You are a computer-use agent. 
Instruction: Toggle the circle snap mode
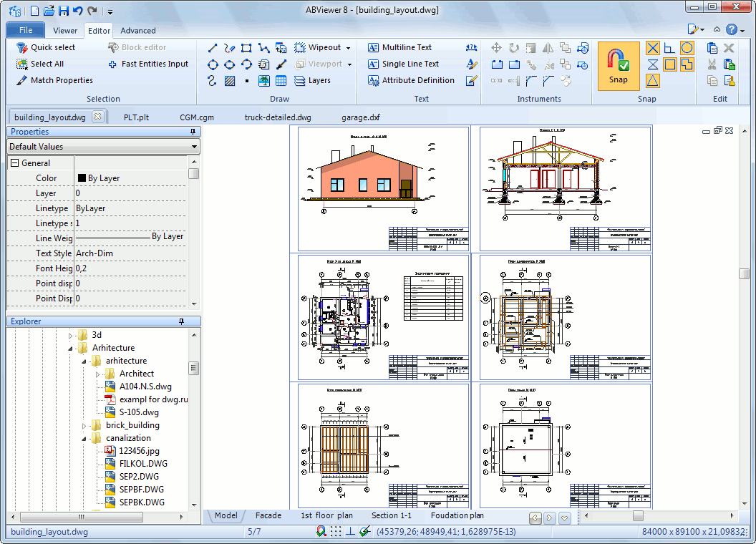[x=688, y=47]
